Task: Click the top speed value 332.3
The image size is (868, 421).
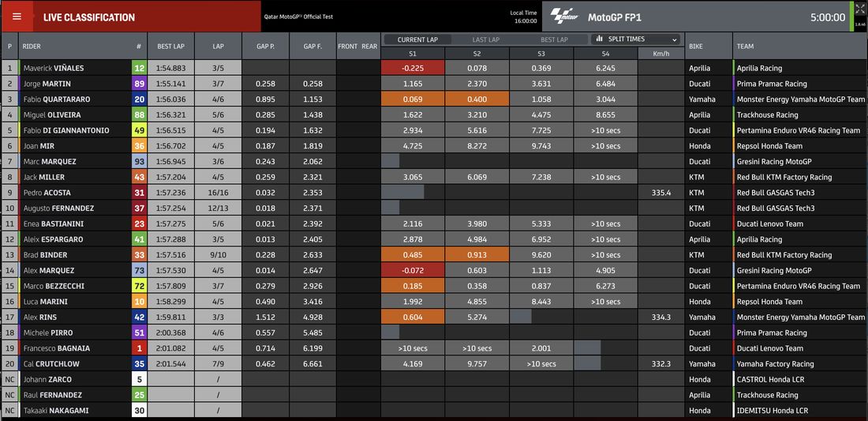Action: click(x=661, y=364)
